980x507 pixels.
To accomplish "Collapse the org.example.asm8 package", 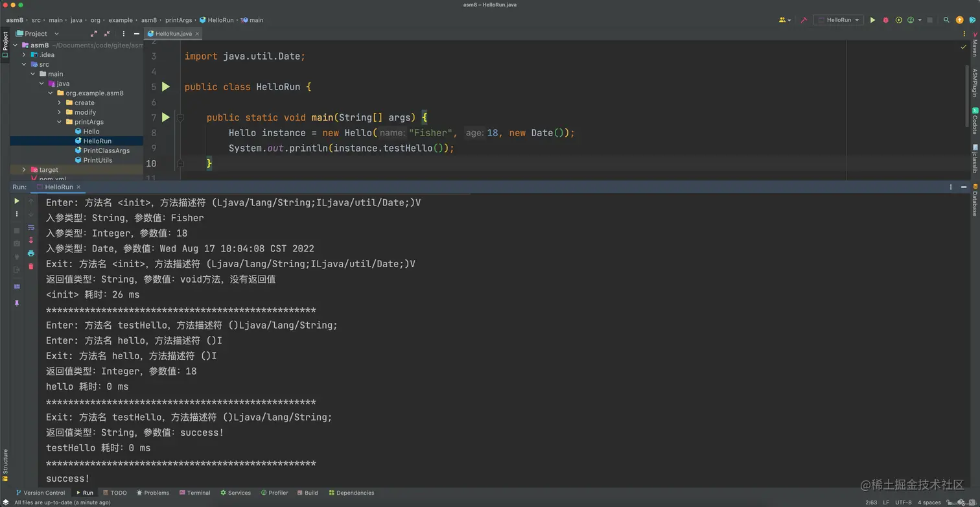I will pyautogui.click(x=51, y=93).
